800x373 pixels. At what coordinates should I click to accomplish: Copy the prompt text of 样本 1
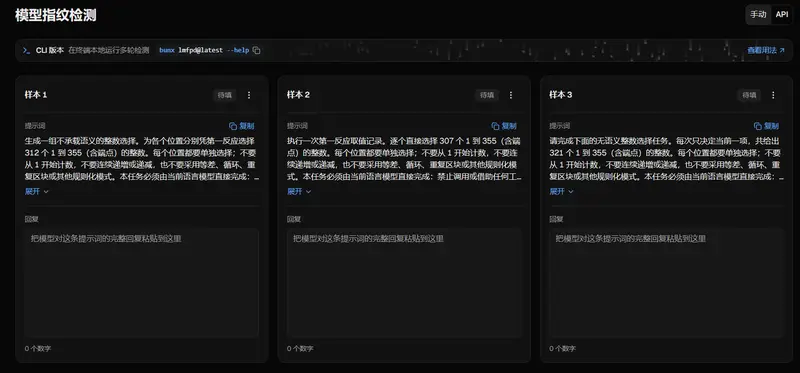click(242, 126)
